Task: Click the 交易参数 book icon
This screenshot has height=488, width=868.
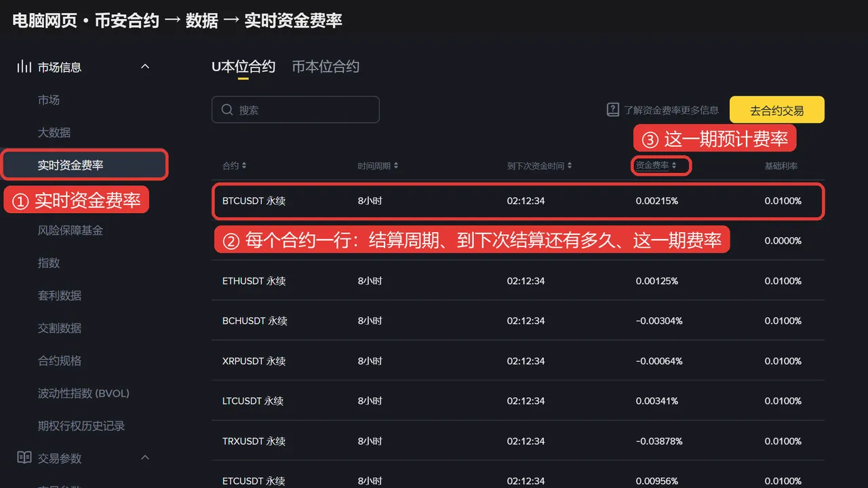Action: [24, 457]
